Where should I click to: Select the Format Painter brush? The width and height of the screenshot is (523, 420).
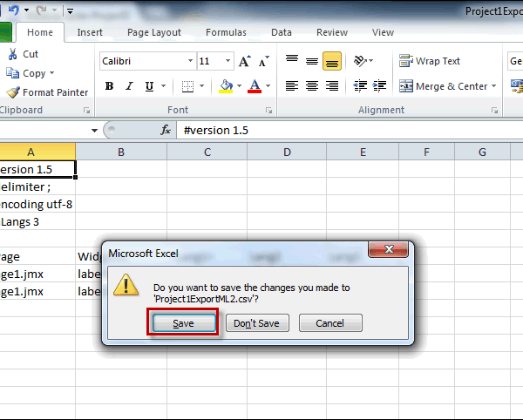point(13,92)
